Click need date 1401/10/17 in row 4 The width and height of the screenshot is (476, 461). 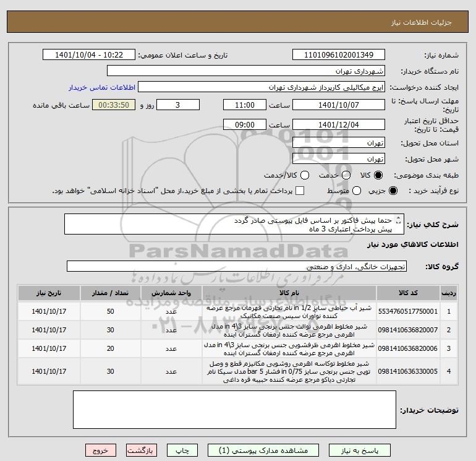click(x=49, y=371)
